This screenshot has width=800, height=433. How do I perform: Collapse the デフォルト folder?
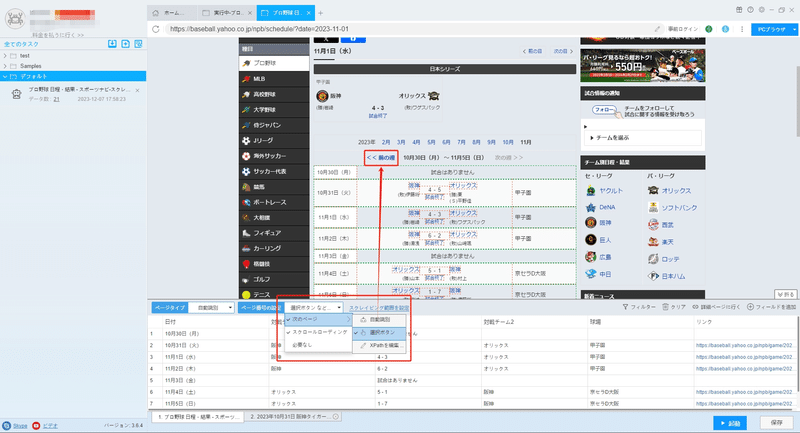[x=5, y=77]
